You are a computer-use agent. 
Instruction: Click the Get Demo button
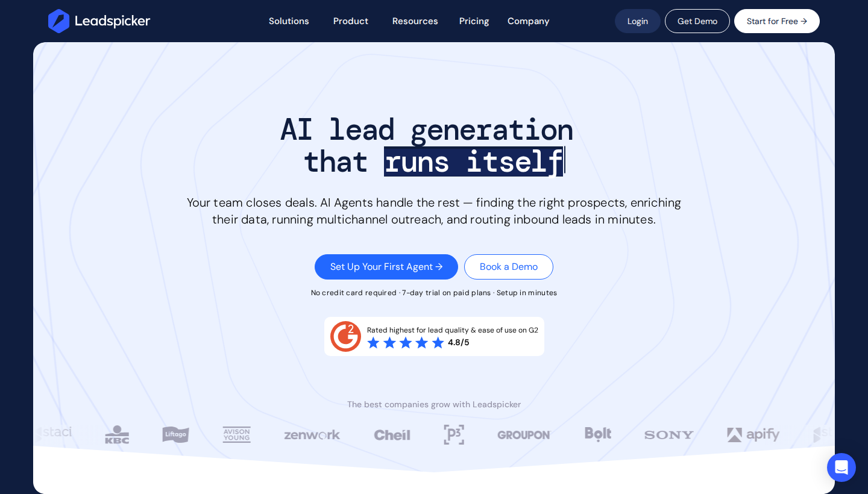[x=697, y=21]
